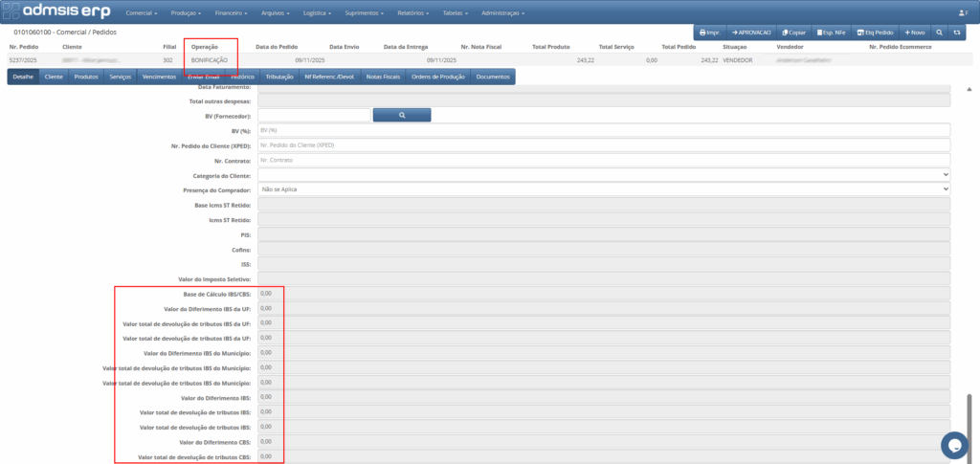Image resolution: width=980 pixels, height=464 pixels.
Task: Open Etq Pedido label button
Action: 875,32
